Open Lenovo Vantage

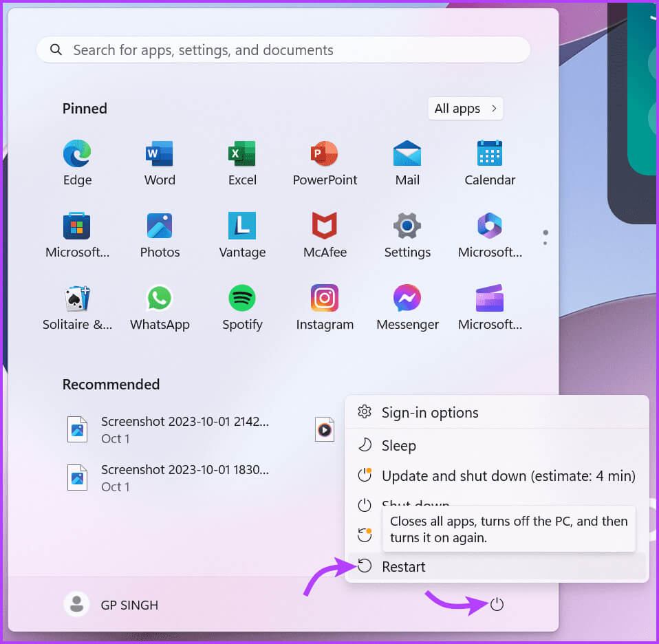point(242,235)
